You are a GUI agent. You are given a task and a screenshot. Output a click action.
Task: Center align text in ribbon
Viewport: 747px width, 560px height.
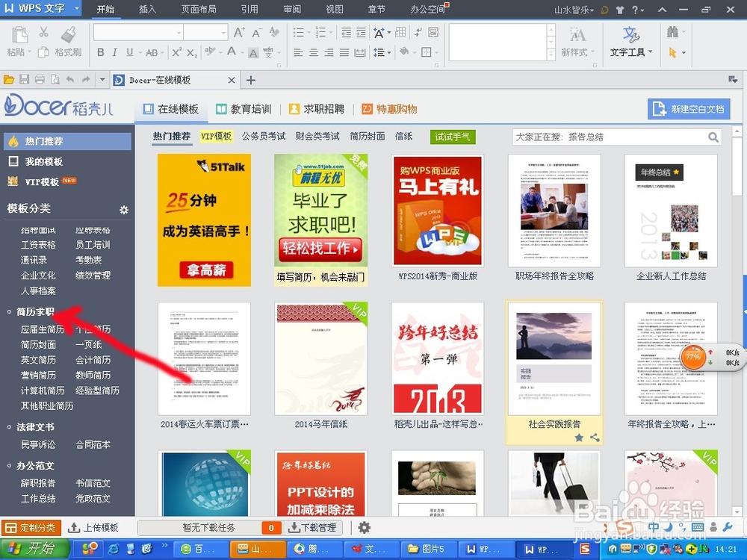pyautogui.click(x=314, y=52)
